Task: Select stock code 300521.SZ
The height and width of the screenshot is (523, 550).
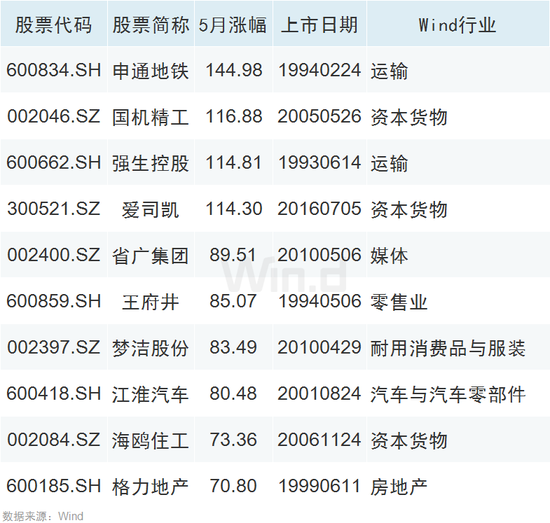Action: 54,209
